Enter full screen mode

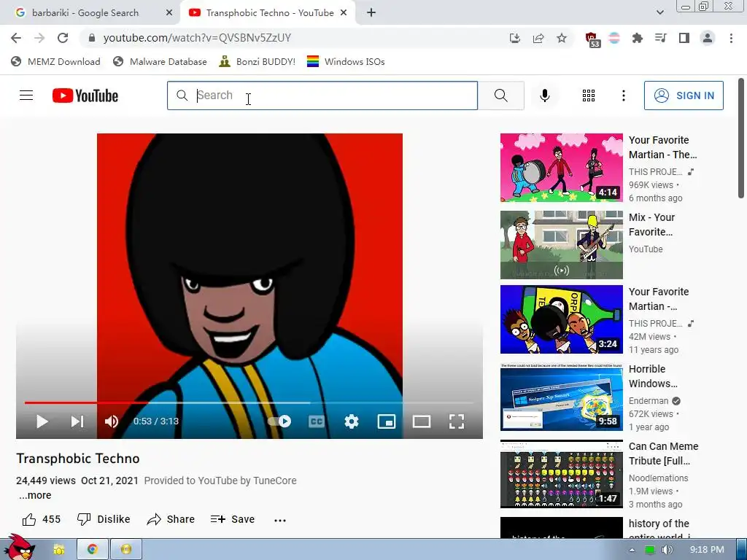click(x=457, y=421)
